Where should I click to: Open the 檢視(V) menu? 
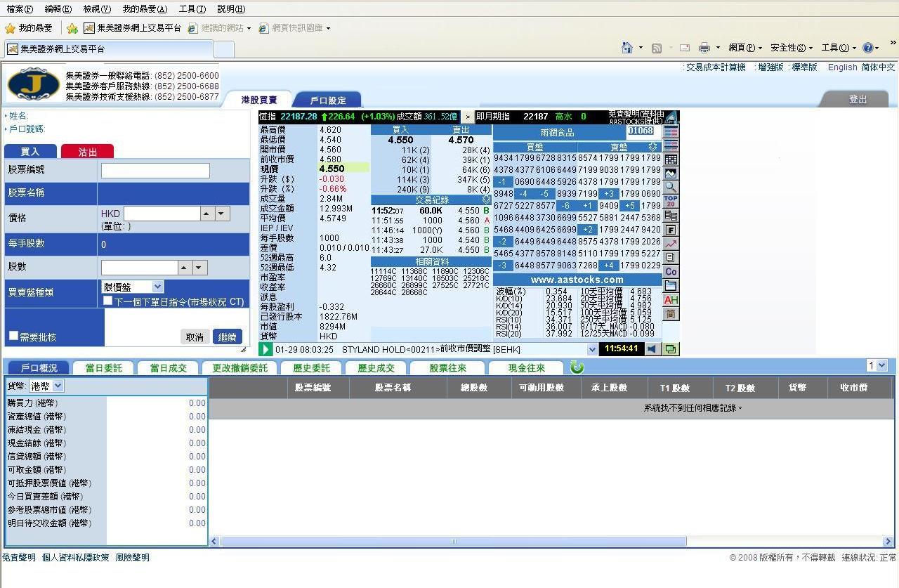[97, 9]
